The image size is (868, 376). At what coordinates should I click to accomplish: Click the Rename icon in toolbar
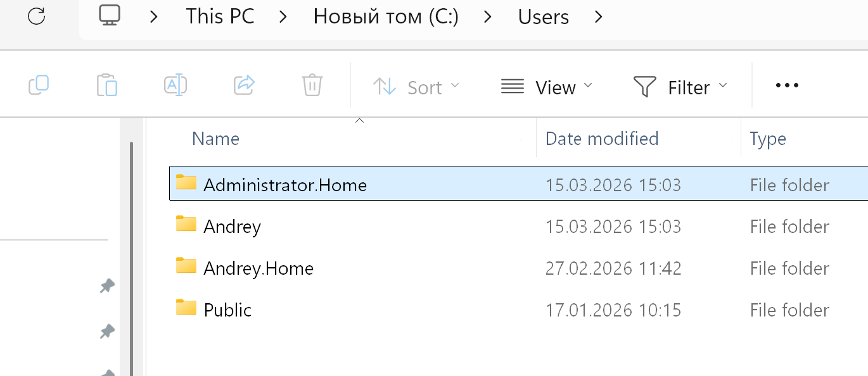(176, 85)
